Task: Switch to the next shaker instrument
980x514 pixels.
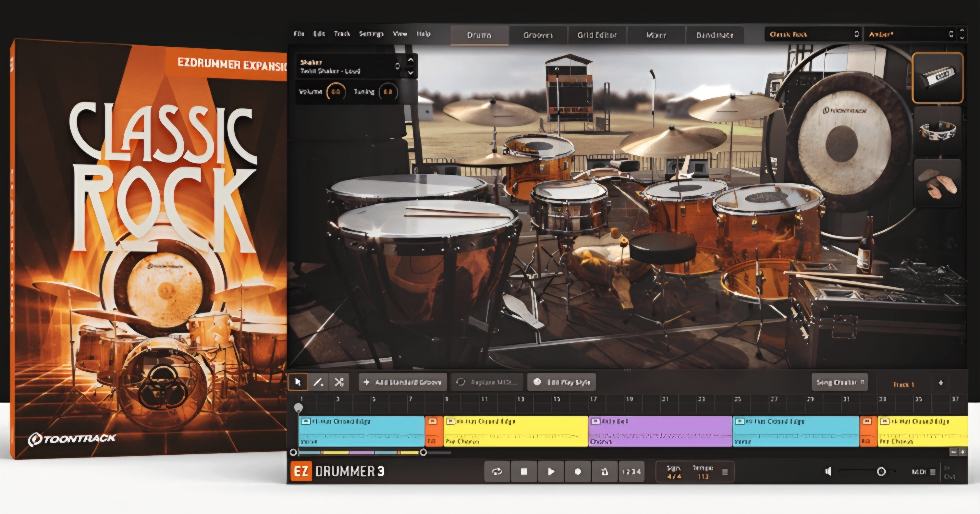Action: click(410, 72)
